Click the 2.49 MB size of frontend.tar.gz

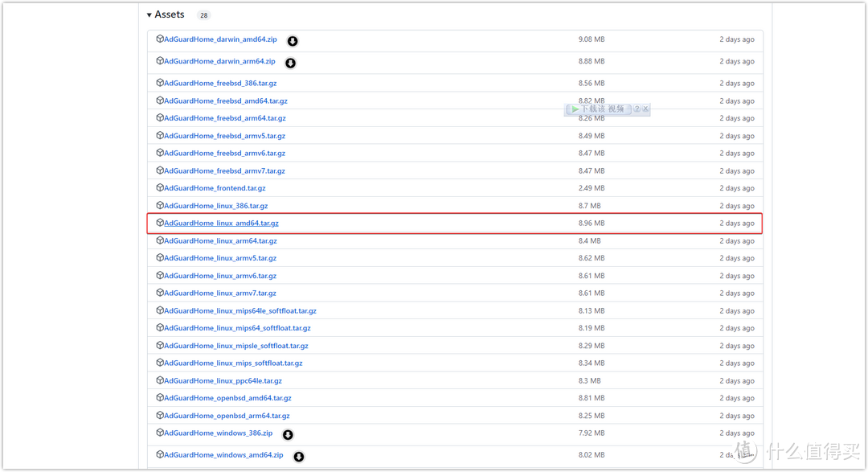coord(592,188)
